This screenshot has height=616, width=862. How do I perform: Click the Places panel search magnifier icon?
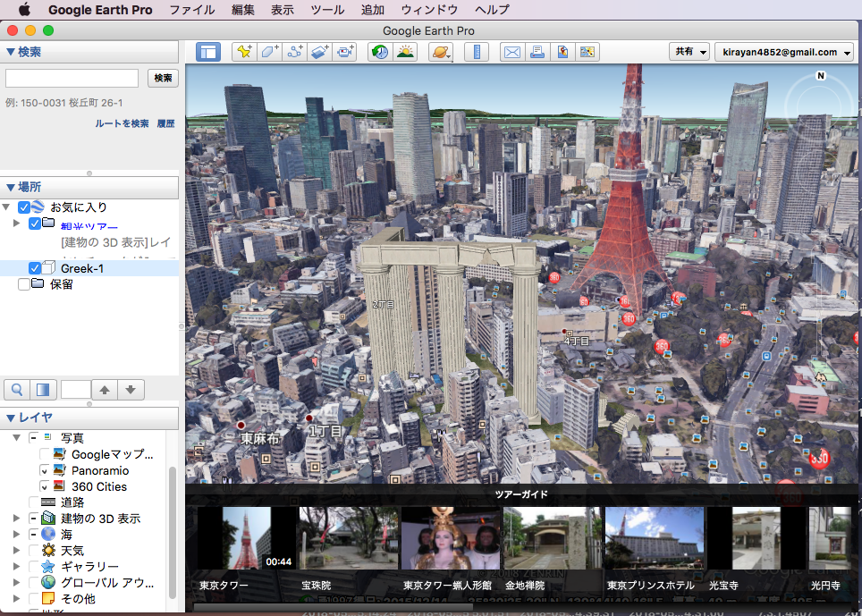pyautogui.click(x=17, y=390)
